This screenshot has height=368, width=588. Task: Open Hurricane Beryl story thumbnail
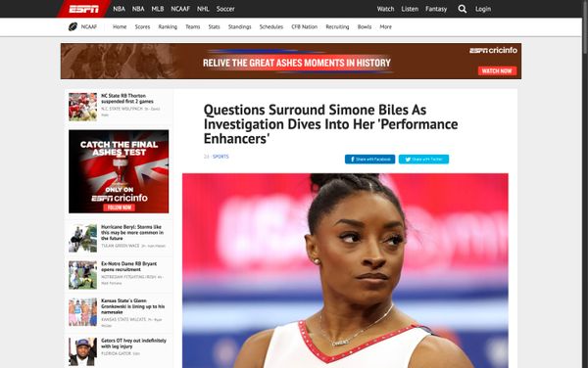pyautogui.click(x=82, y=238)
